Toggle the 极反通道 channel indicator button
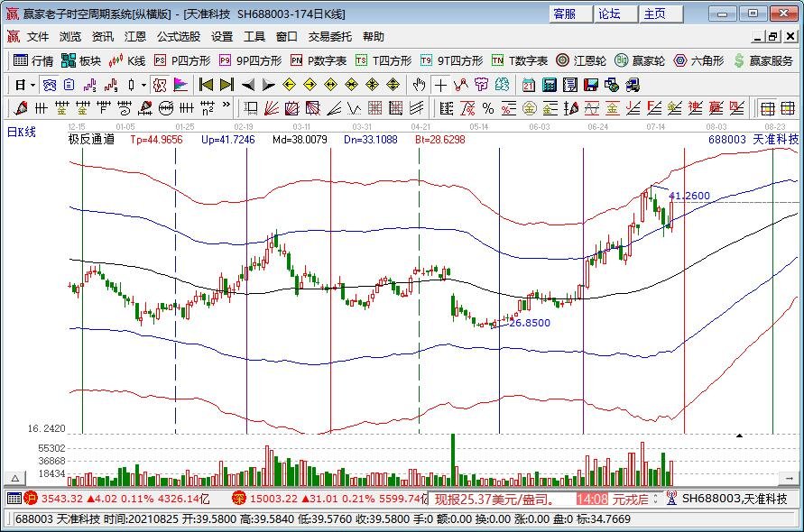804x532 pixels. pos(91,140)
